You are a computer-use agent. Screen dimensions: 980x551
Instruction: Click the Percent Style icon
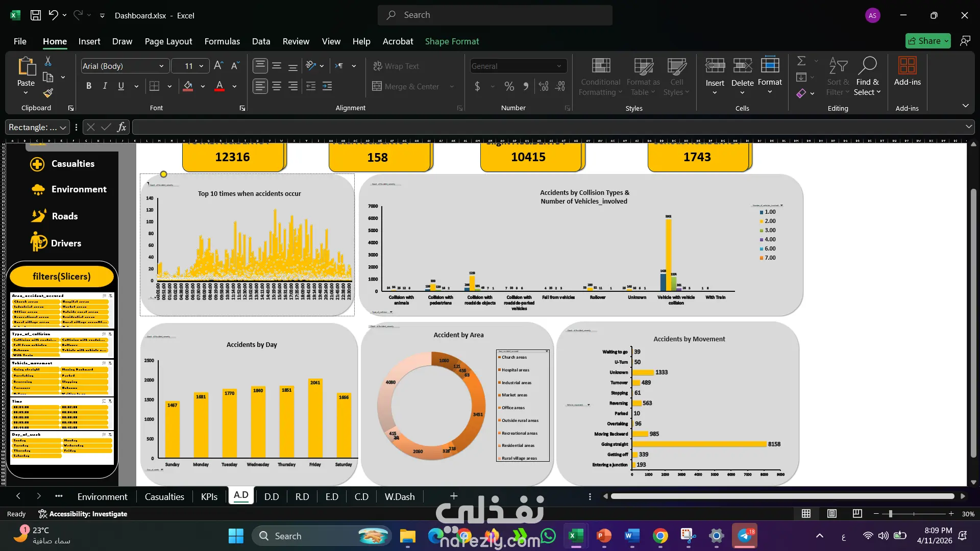[509, 86]
